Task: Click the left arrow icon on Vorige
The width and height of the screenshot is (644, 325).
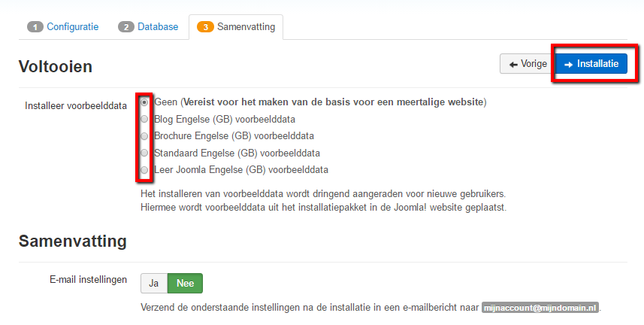Action: click(513, 65)
